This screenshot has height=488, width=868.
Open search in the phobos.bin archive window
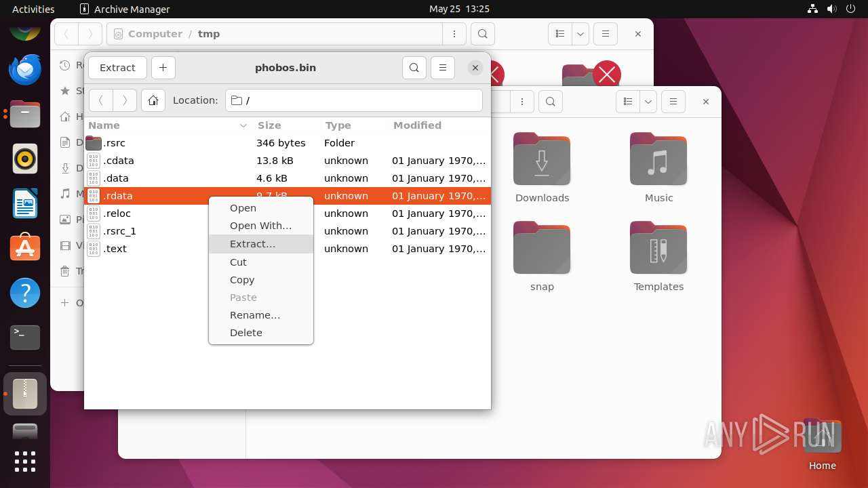(x=414, y=68)
